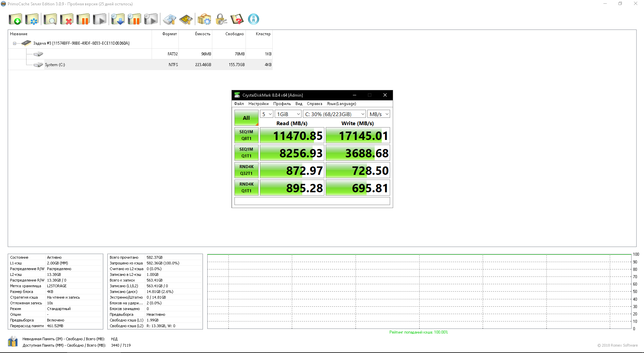
Task: Select the System (C:) volume row
Action: [x=140, y=65]
